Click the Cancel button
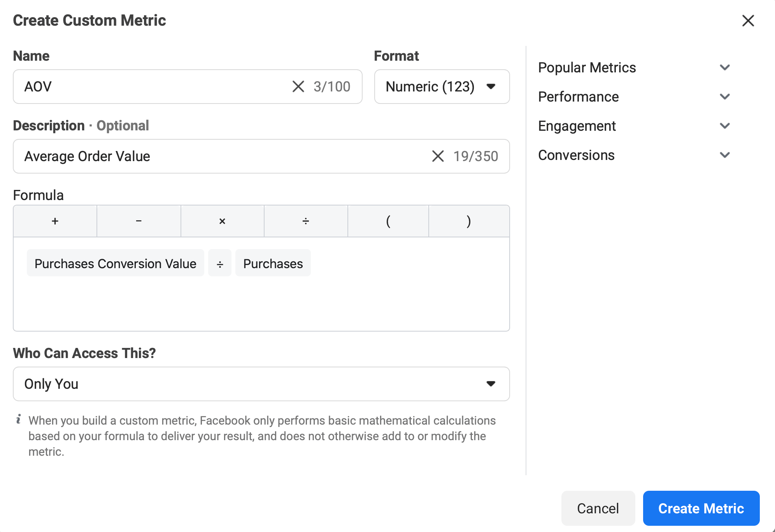 point(598,508)
